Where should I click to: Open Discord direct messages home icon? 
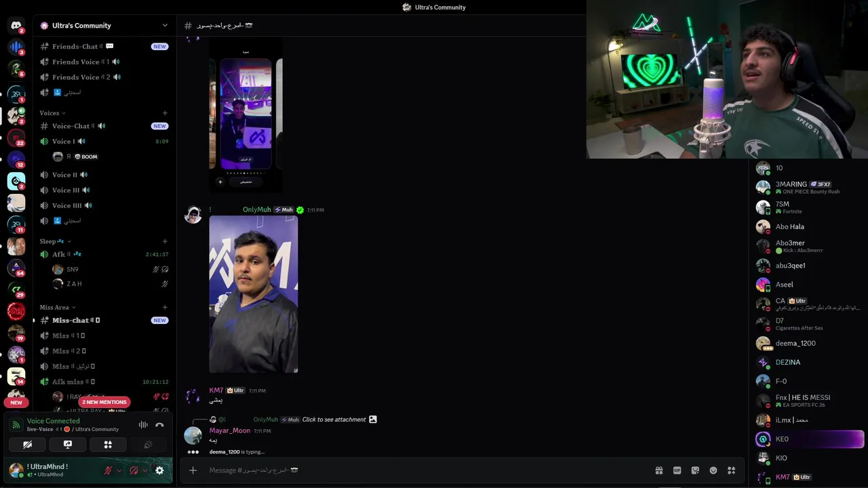pos(16,25)
